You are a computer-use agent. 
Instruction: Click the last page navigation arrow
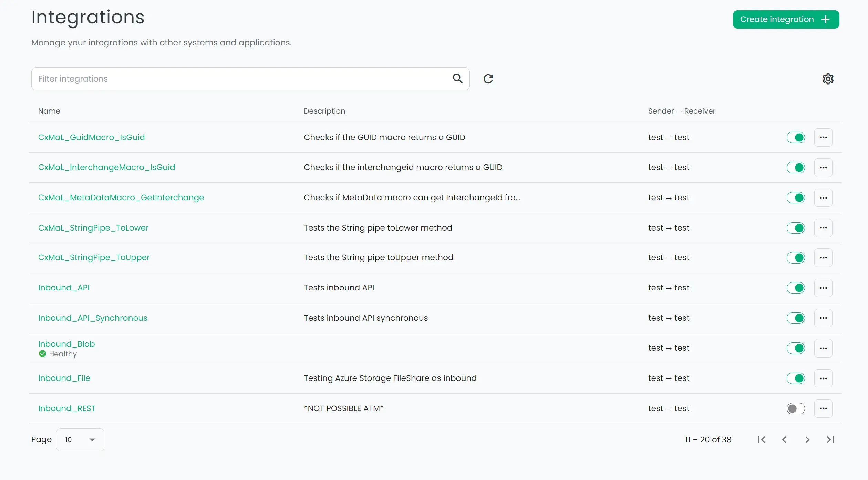[831, 440]
